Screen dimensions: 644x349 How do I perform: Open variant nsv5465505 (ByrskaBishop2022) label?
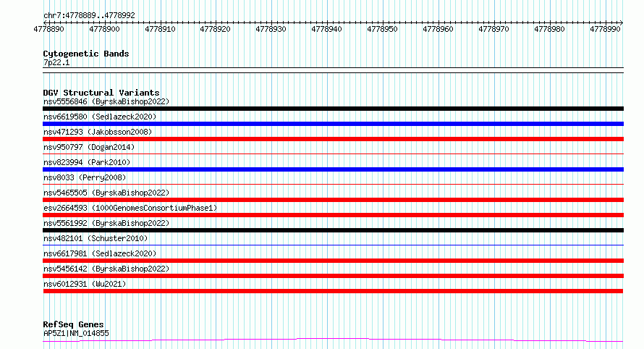(106, 193)
